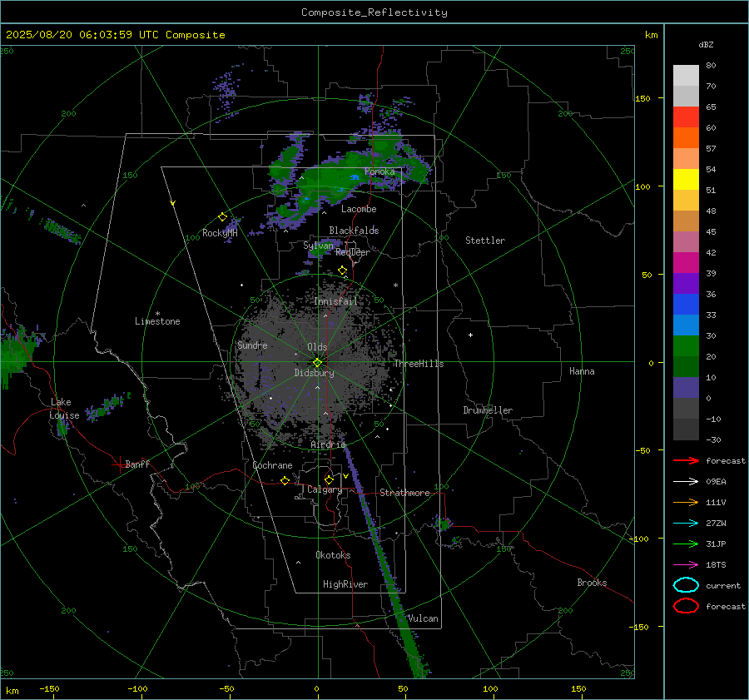Click the red forecast arrow in legend
The height and width of the screenshot is (700, 749).
point(686,460)
